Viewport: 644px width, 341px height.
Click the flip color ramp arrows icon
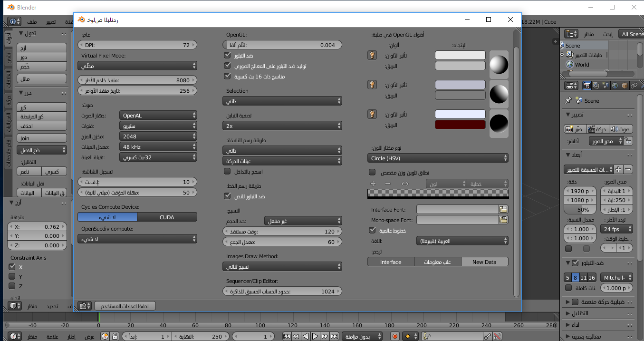[x=405, y=184]
